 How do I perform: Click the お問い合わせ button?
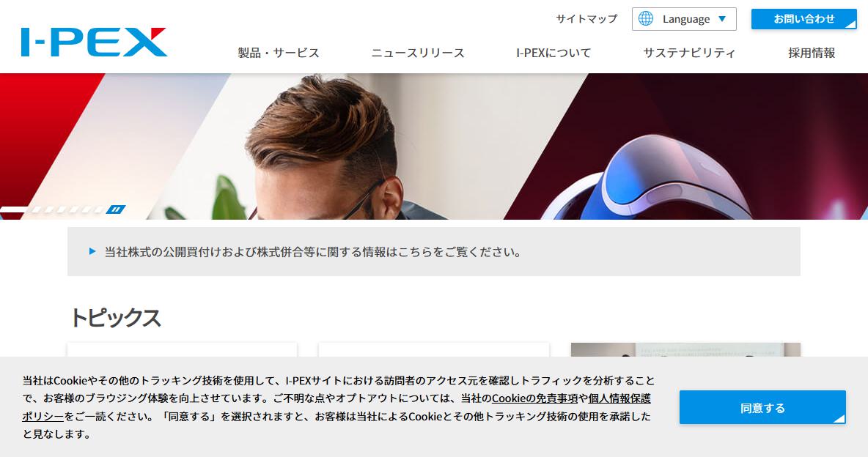(803, 19)
